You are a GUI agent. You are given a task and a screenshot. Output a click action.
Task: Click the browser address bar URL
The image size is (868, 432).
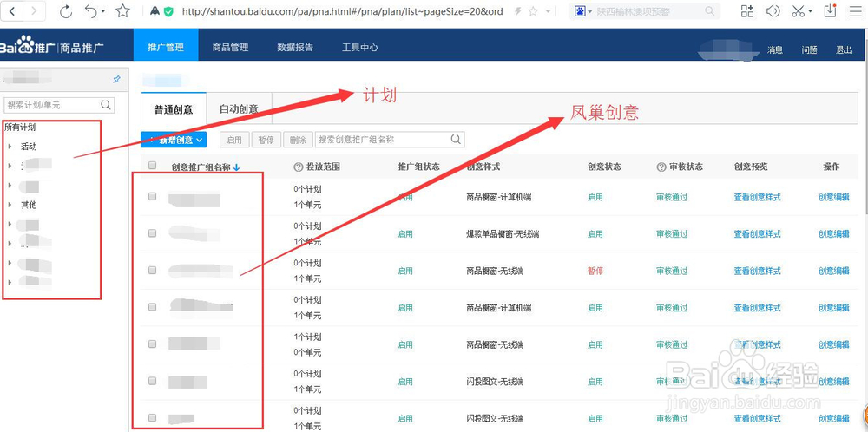(342, 11)
